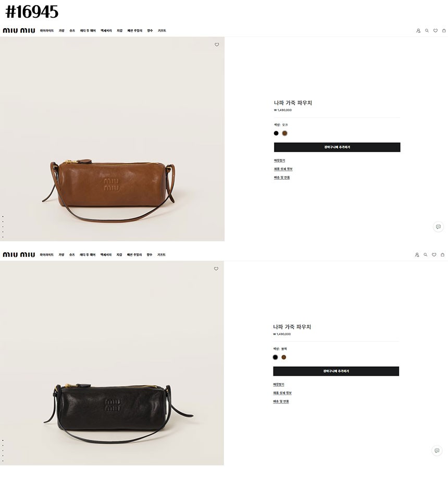Favorite the brown pouch with its image heart
Viewport: 448px width, 493px height.
click(x=217, y=45)
